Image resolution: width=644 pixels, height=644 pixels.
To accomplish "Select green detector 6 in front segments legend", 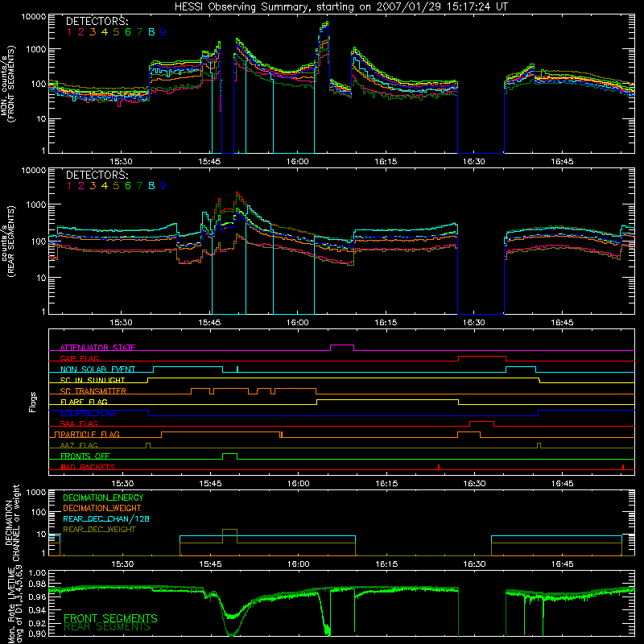I will (x=128, y=32).
